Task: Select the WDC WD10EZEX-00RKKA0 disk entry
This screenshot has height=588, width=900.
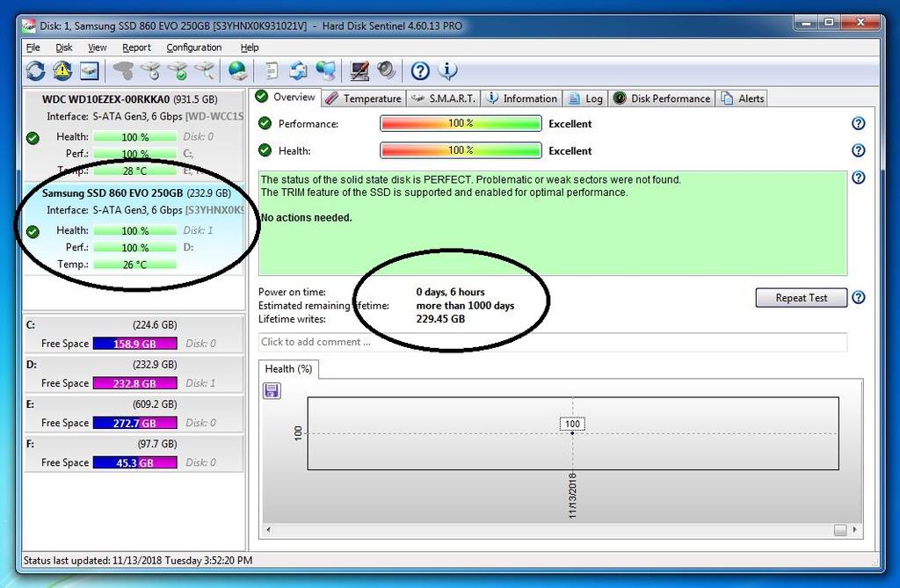Action: point(134,135)
